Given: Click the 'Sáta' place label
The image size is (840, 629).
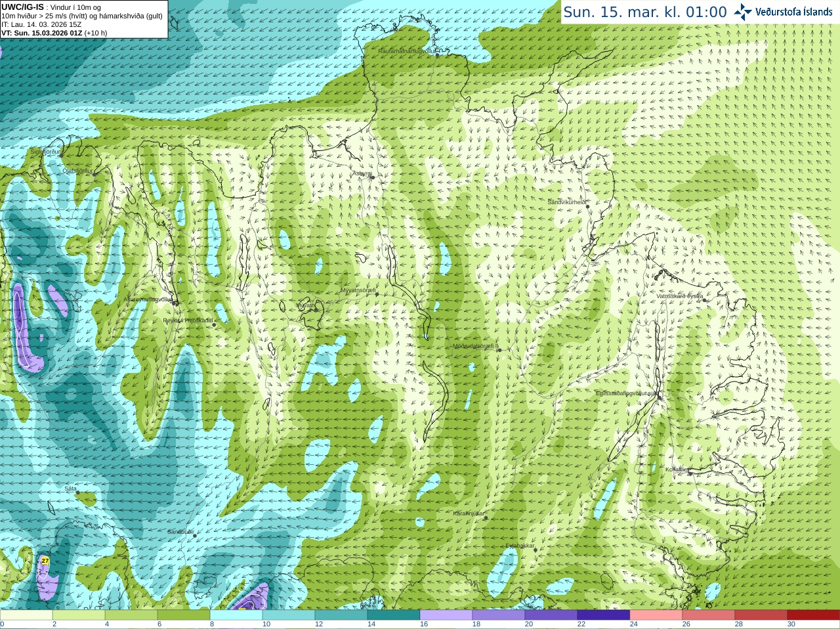Looking at the screenshot, I should (x=71, y=488).
